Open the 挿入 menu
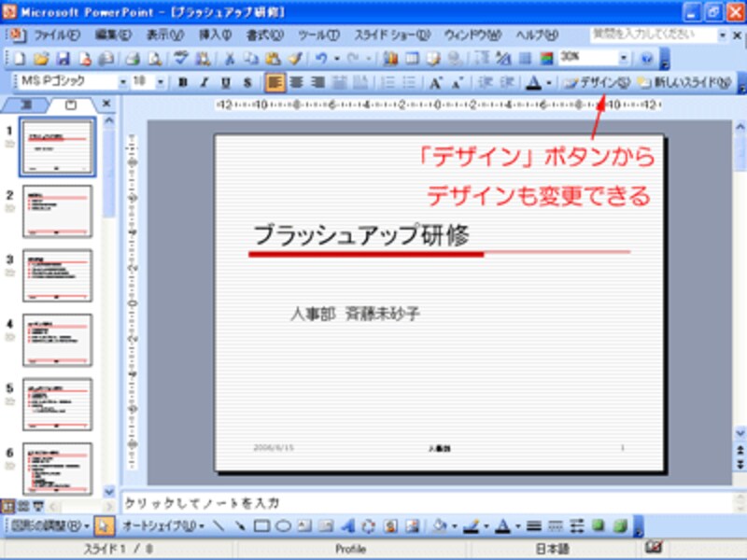This screenshot has height=560, width=747. click(x=216, y=35)
